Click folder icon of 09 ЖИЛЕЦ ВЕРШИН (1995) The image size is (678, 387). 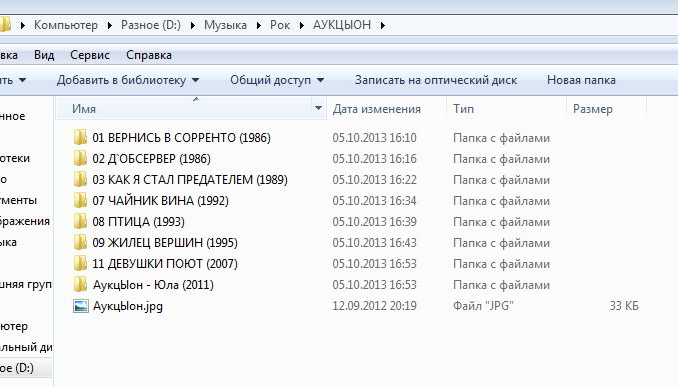click(80, 243)
